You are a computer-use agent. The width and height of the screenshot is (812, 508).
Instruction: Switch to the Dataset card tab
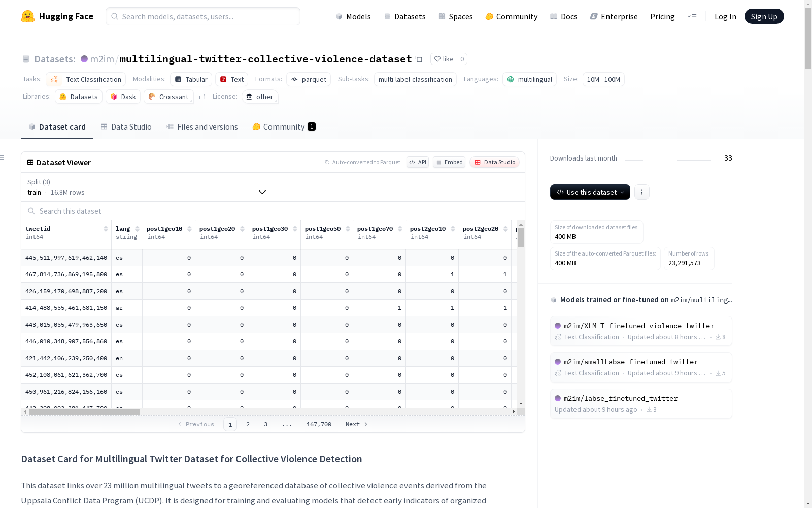[57, 127]
